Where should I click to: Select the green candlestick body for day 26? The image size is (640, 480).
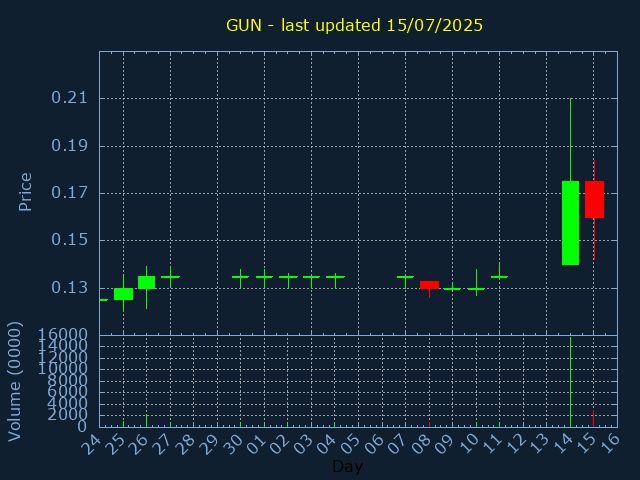[x=147, y=282]
